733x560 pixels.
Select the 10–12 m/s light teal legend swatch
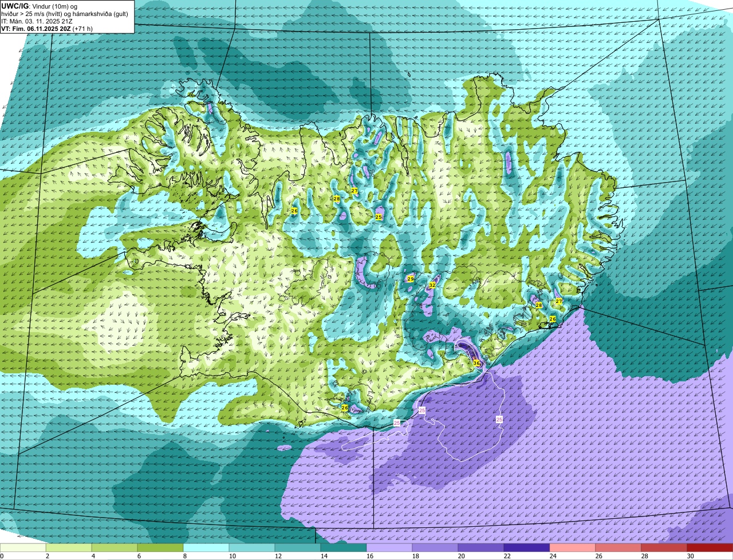click(252, 548)
